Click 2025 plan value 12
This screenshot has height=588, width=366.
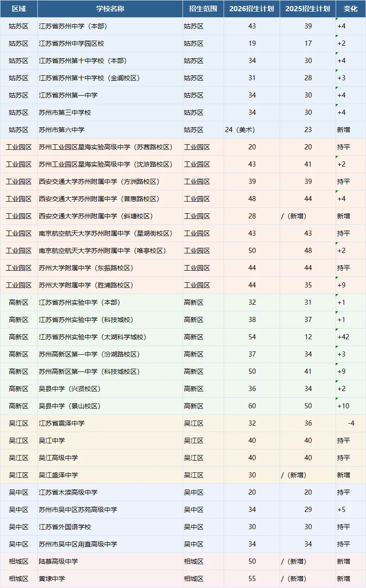click(308, 337)
